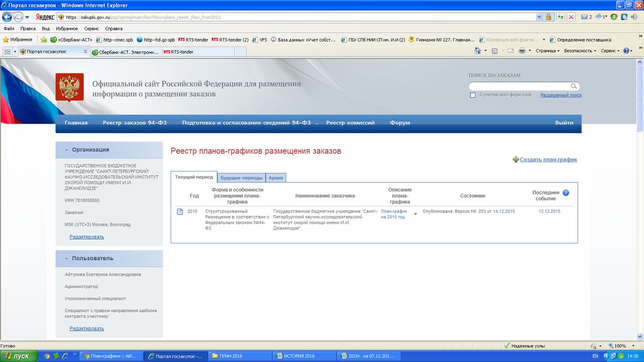The width and height of the screenshot is (644, 362).
Task: Open the Страница command bar dropdown
Action: (x=547, y=51)
